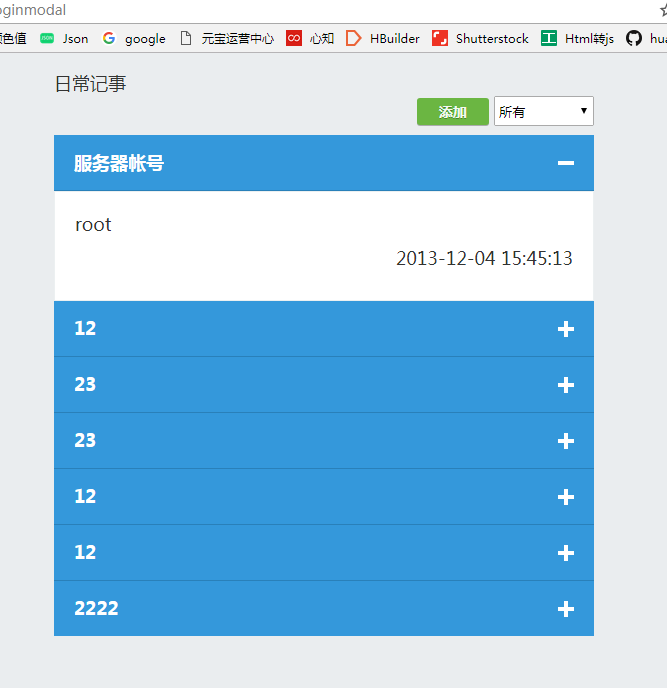The image size is (667, 688).
Task: Open the Json bookmark label
Action: [x=75, y=39]
